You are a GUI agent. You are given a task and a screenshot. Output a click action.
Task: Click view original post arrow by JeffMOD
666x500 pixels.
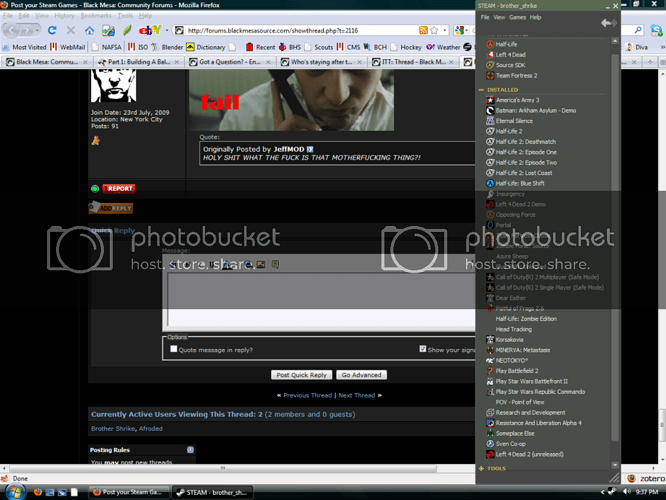[310, 149]
